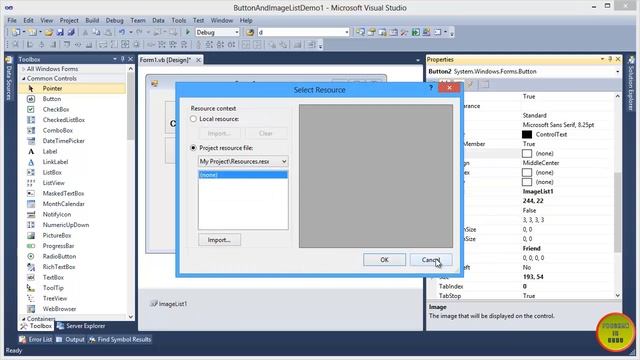The image size is (640, 360).
Task: Open the My Project\Resources.resx dropdown
Action: pyautogui.click(x=284, y=162)
